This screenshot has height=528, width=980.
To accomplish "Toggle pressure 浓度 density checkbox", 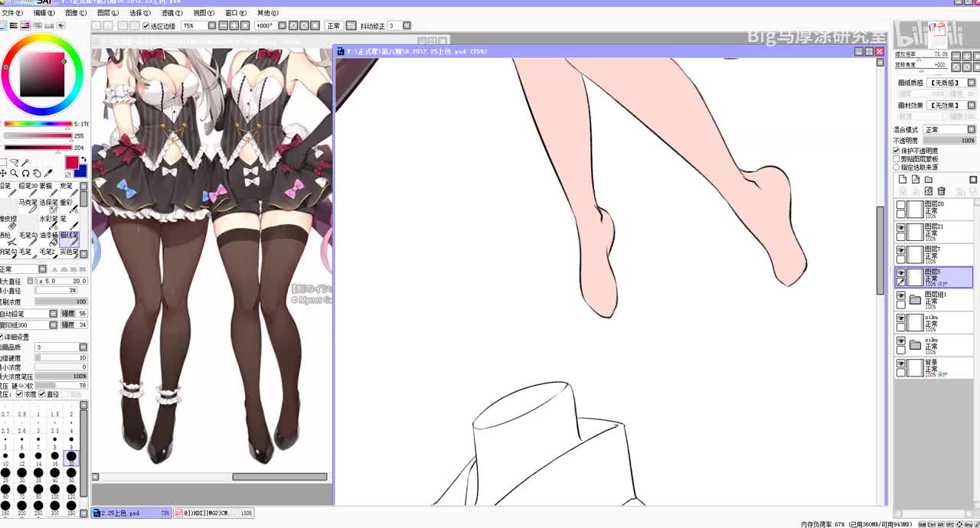I will 19,395.
